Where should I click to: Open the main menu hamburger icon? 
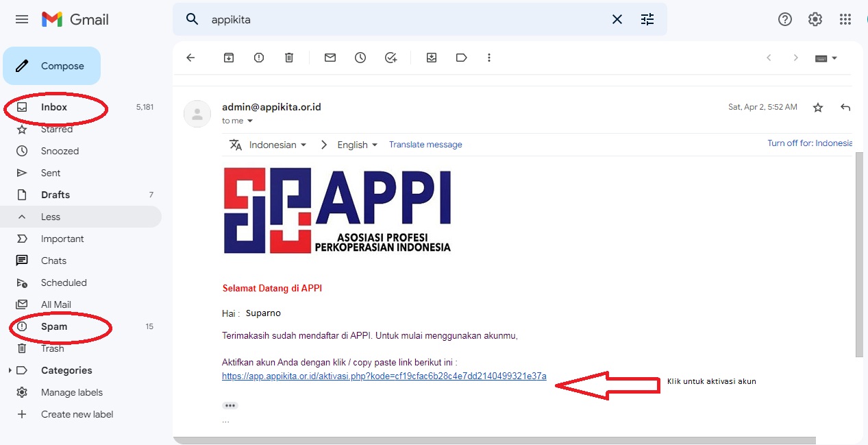click(x=22, y=19)
